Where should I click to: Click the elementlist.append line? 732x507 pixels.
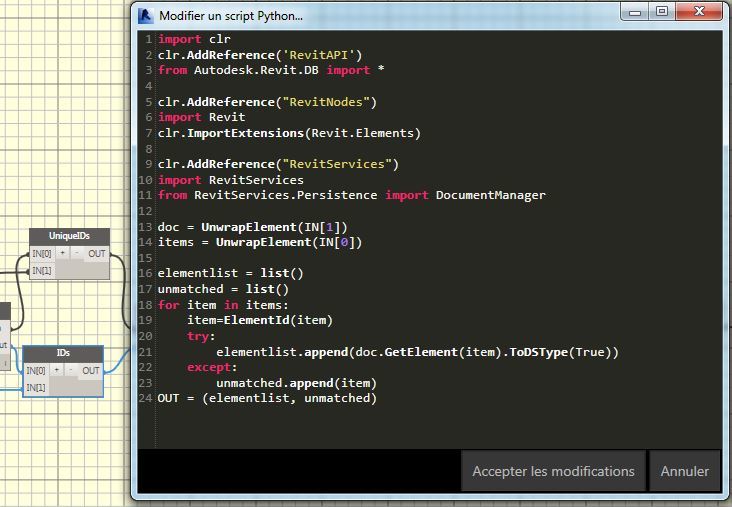tap(417, 352)
